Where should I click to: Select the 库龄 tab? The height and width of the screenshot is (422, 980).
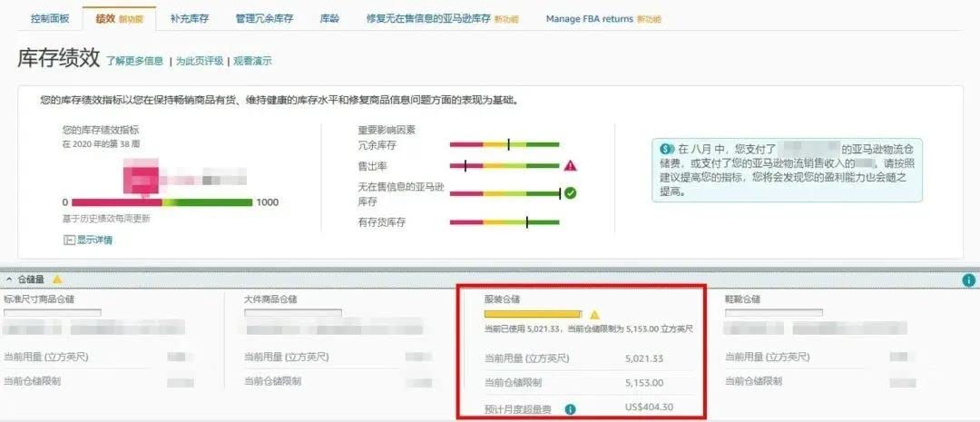330,18
